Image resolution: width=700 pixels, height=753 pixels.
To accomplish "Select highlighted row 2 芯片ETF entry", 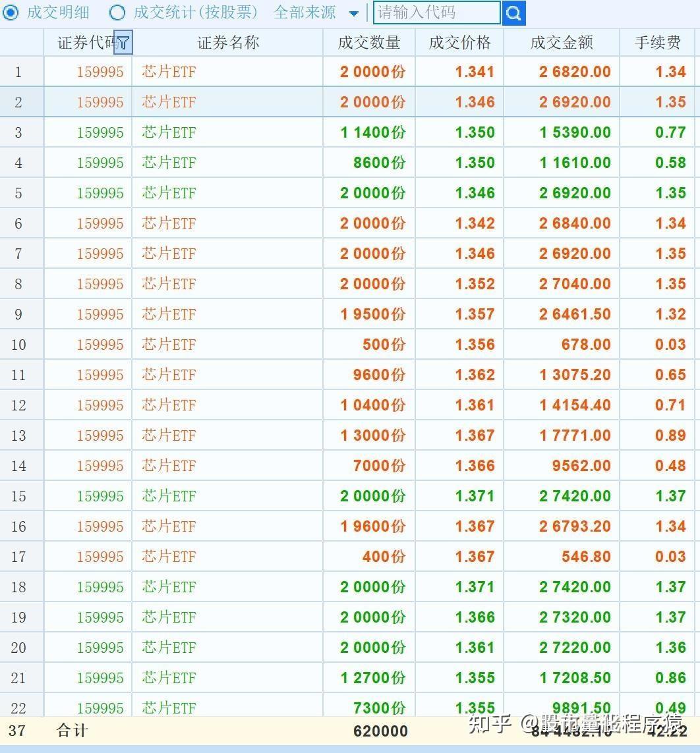I will pos(169,102).
